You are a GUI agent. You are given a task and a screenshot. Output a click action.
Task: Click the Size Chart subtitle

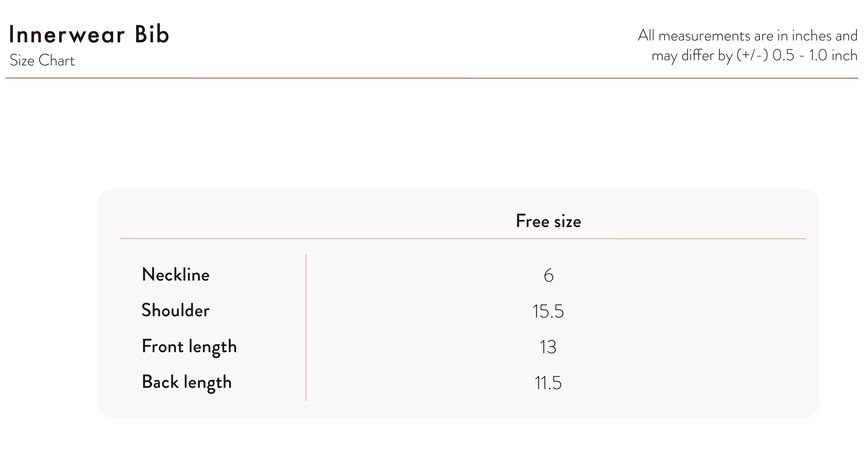click(x=42, y=61)
